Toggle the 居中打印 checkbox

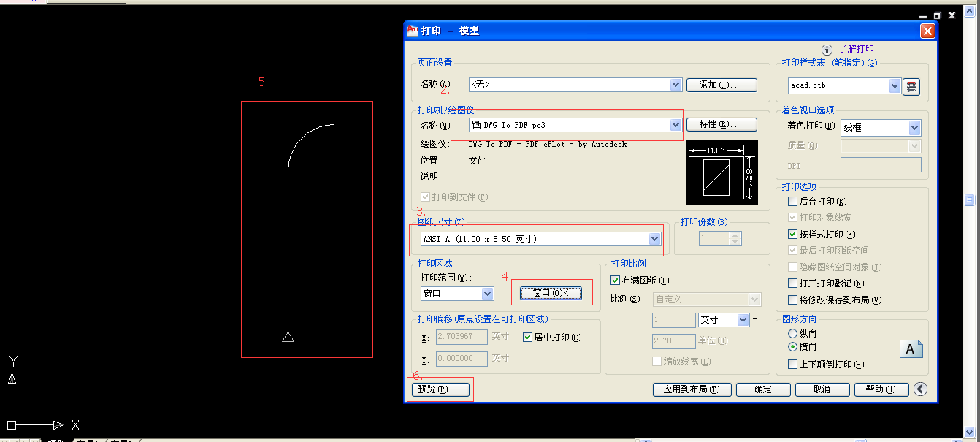tap(529, 338)
